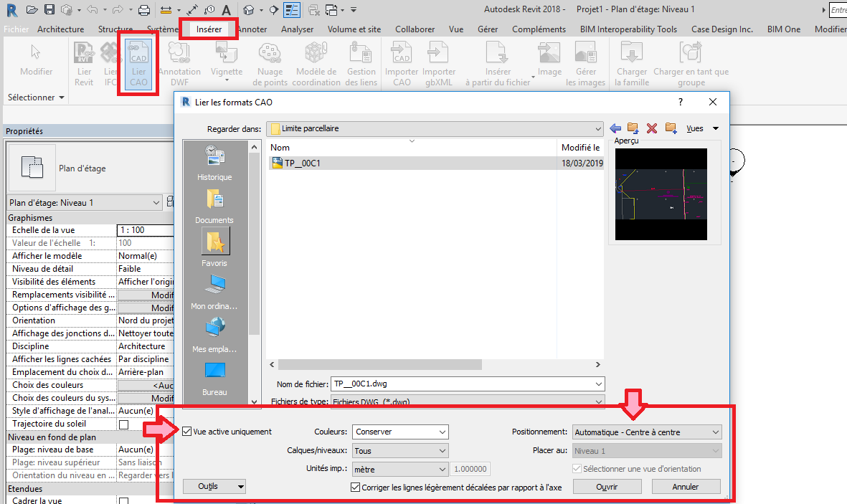Save the project with the floppy disk icon
The height and width of the screenshot is (504, 847).
49,10
